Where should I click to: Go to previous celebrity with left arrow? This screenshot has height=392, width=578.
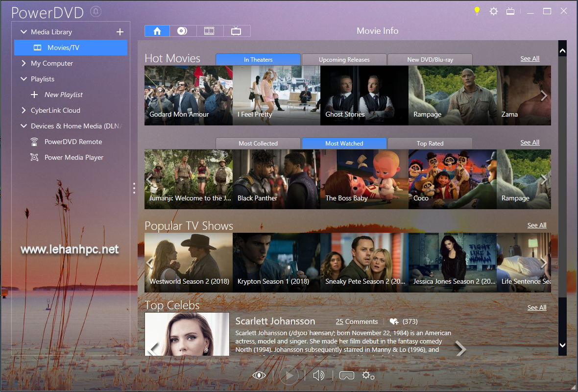tap(153, 349)
